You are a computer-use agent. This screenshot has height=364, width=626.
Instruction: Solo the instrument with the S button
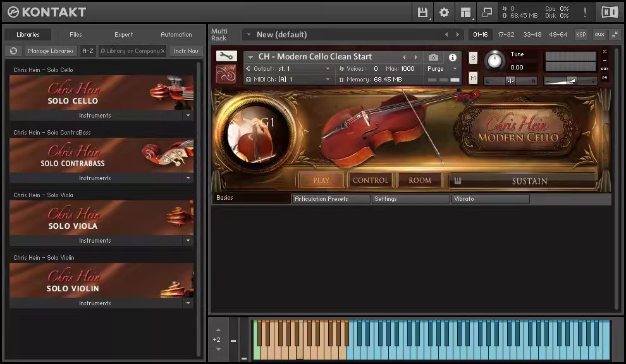(473, 58)
